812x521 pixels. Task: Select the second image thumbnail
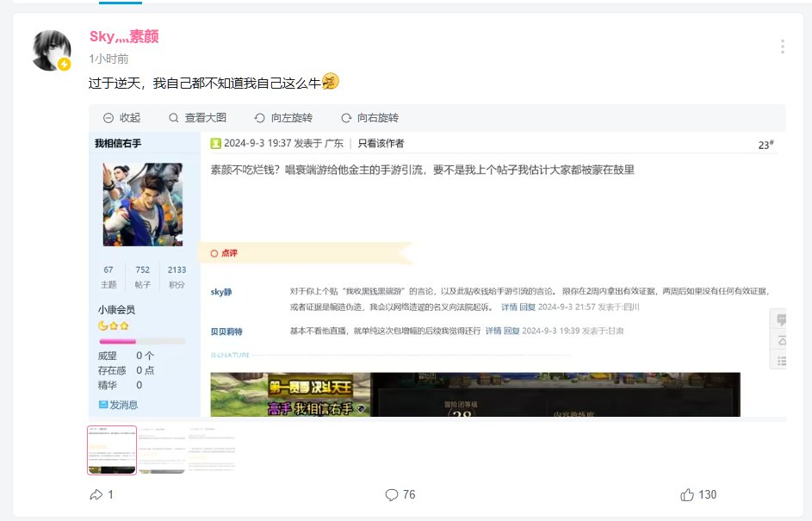click(x=162, y=450)
